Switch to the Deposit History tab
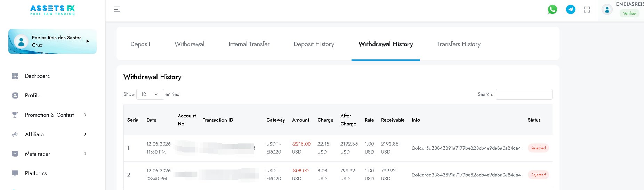The height and width of the screenshot is (190, 644). point(314,44)
